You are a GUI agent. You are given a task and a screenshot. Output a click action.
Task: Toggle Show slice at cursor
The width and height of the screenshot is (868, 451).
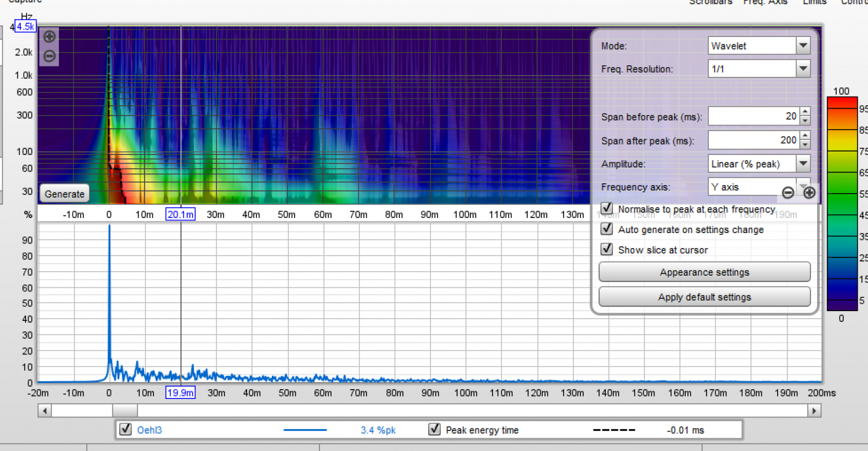(606, 249)
